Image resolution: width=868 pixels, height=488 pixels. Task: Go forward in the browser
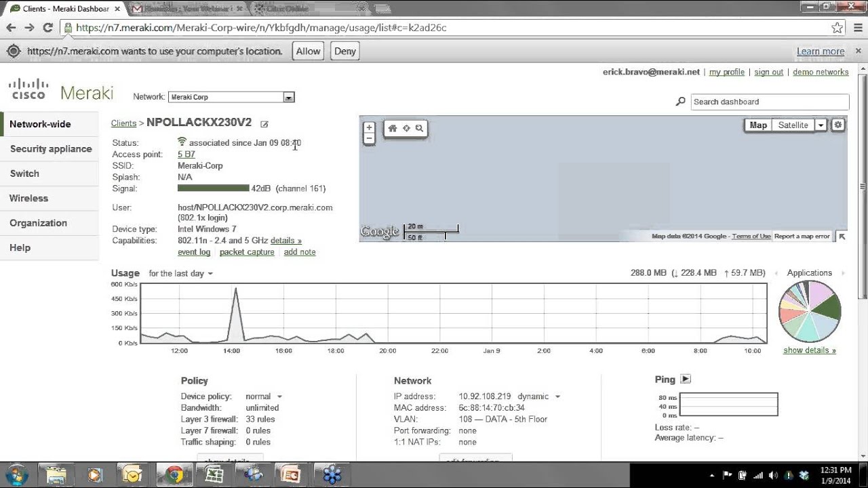click(x=29, y=28)
